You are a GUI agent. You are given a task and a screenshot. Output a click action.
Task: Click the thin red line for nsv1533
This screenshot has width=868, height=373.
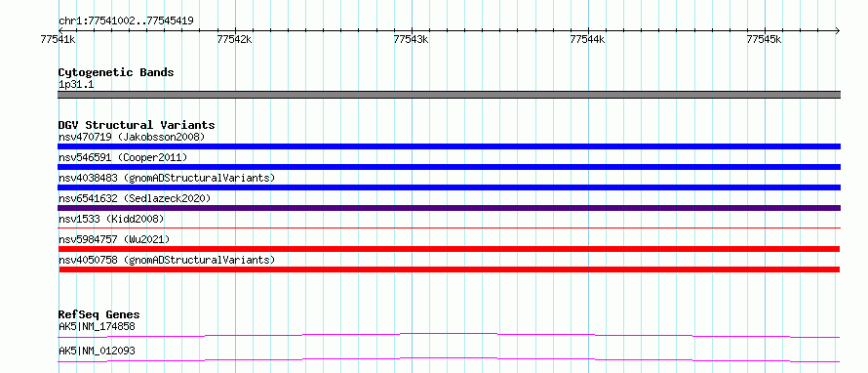(449, 228)
